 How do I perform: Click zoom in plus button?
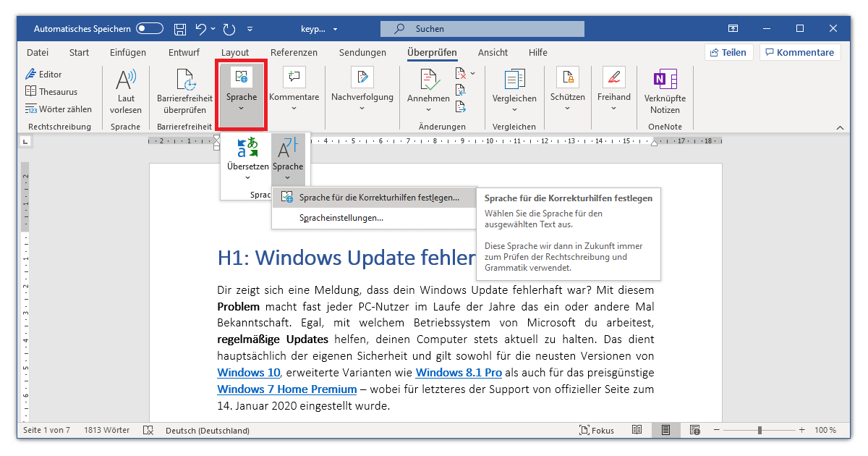click(801, 430)
